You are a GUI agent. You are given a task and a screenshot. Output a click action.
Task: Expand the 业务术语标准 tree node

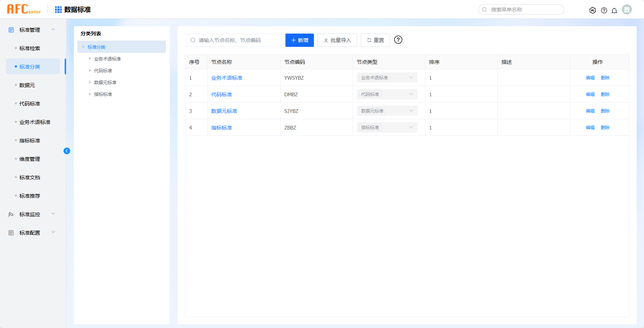click(x=90, y=59)
